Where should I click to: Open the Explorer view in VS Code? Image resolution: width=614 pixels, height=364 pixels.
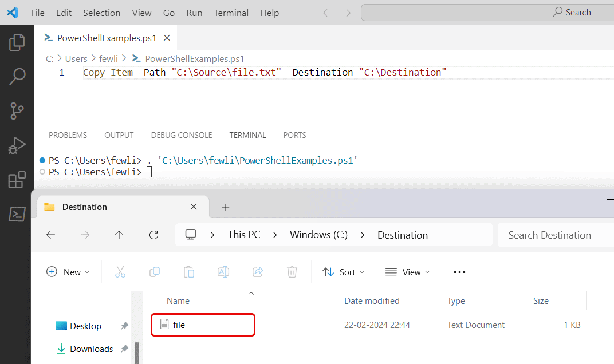pos(17,41)
